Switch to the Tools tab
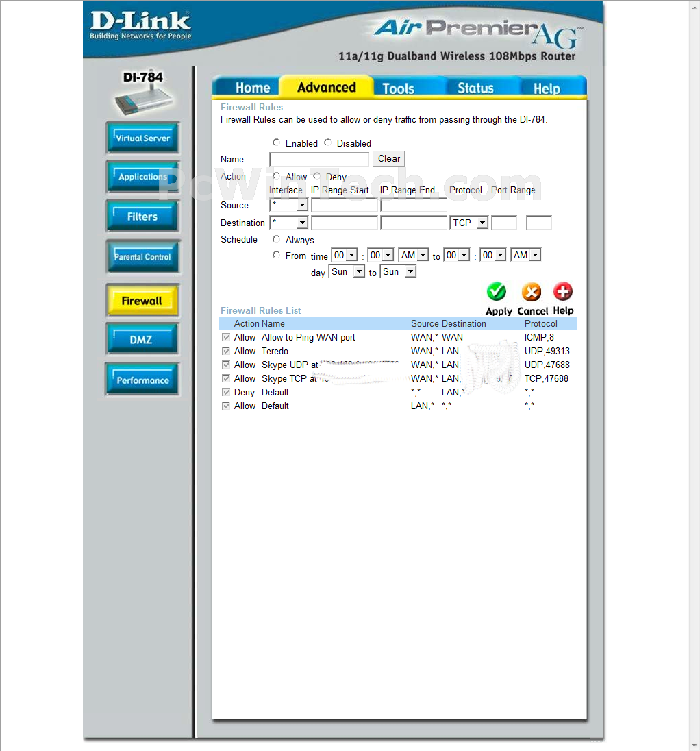This screenshot has width=700, height=751. (398, 88)
